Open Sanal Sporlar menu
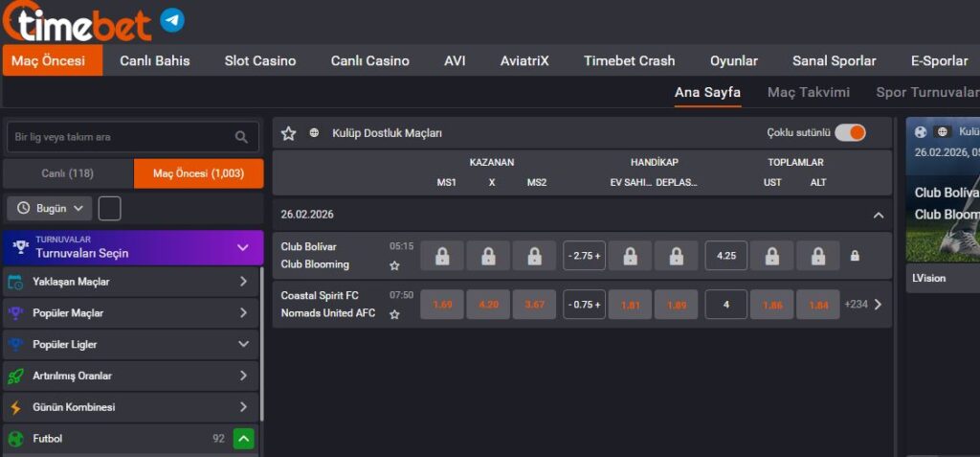 coord(834,60)
